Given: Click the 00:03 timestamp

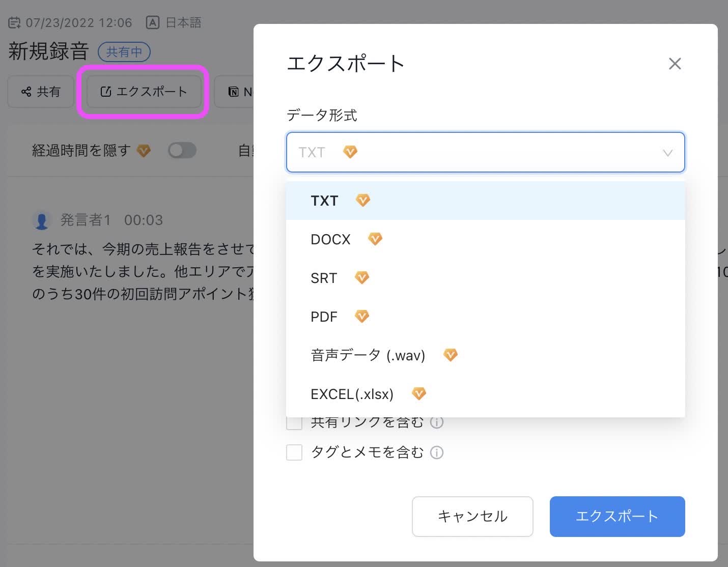Looking at the screenshot, I should point(144,220).
